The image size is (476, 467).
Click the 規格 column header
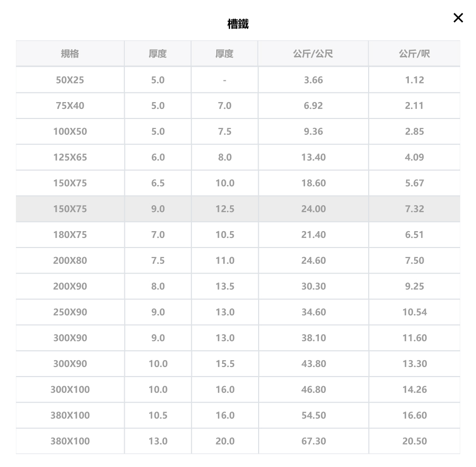[70, 53]
